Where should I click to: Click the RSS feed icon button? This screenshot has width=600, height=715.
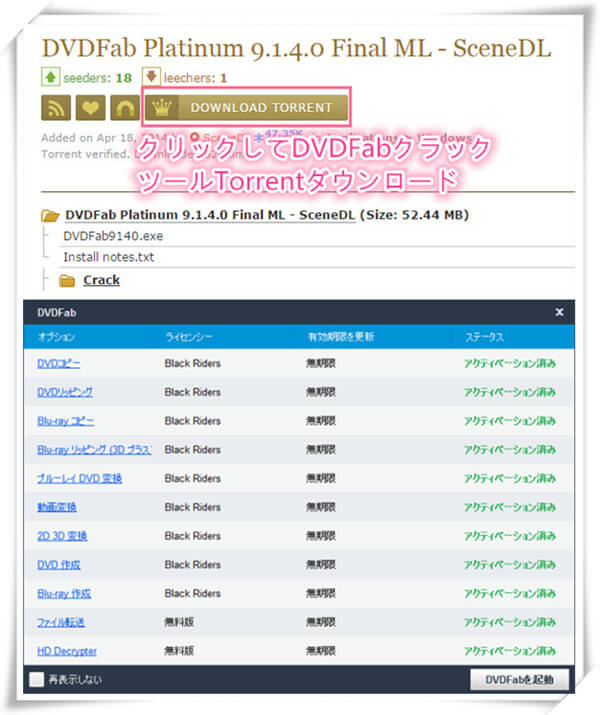point(56,108)
